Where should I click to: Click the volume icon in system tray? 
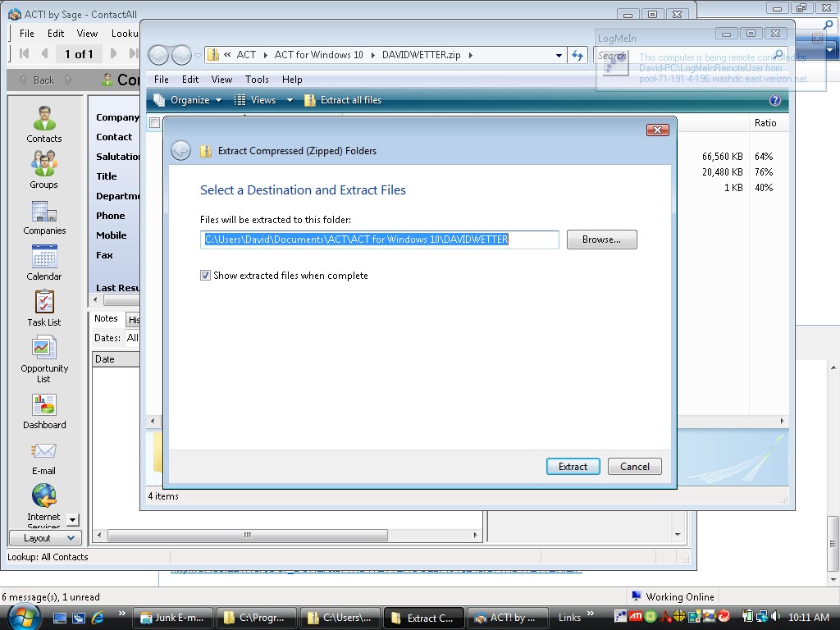click(x=775, y=617)
